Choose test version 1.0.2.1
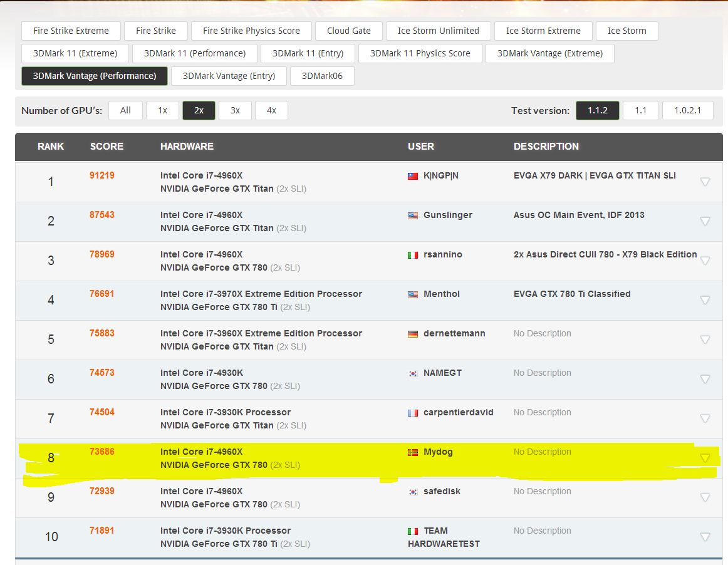This screenshot has width=728, height=565. click(688, 110)
